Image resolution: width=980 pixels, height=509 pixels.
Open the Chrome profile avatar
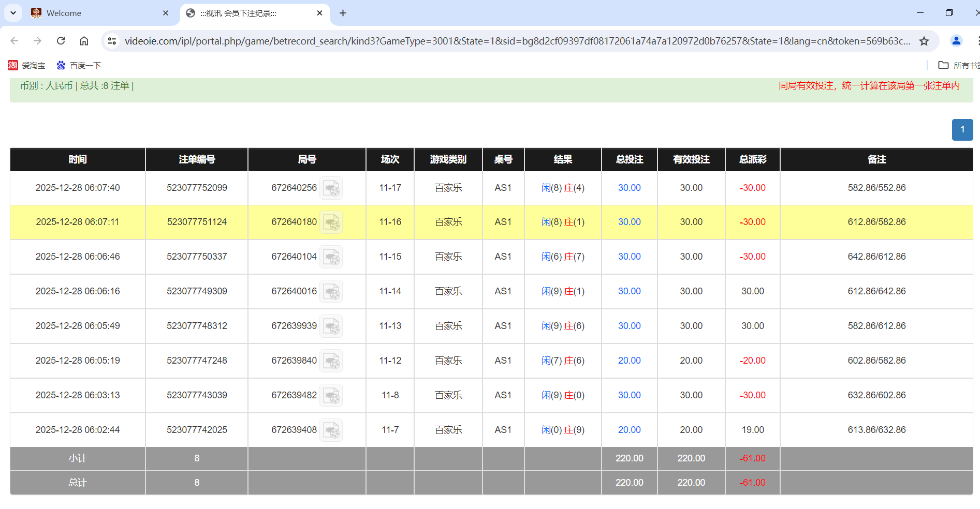pos(956,41)
